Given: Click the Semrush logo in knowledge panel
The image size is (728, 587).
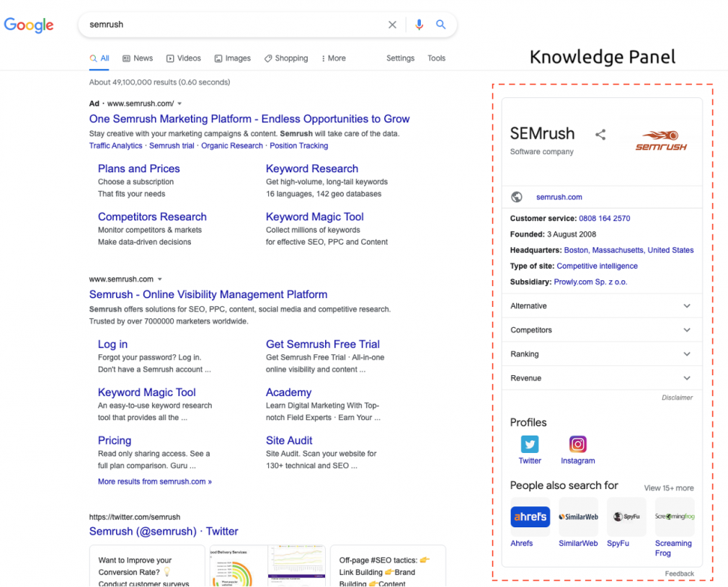Looking at the screenshot, I should coord(661,140).
